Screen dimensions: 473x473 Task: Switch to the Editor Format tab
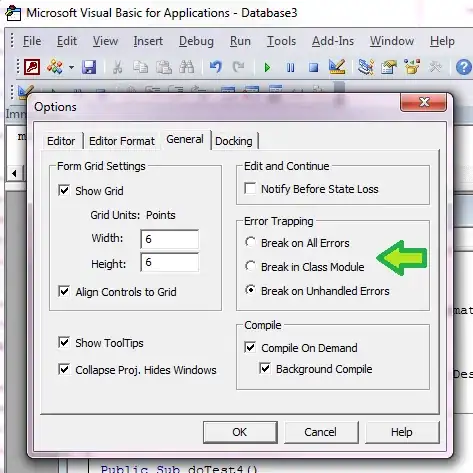(x=122, y=141)
